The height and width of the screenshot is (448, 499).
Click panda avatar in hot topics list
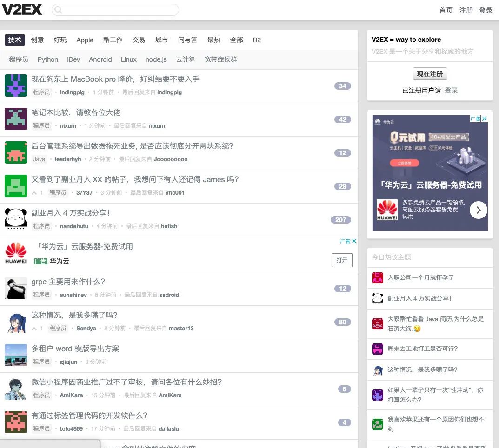[378, 298]
